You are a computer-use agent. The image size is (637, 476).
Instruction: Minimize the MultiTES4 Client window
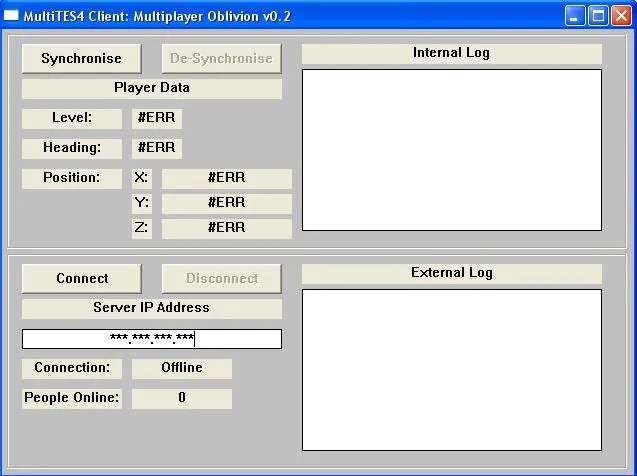coord(575,15)
